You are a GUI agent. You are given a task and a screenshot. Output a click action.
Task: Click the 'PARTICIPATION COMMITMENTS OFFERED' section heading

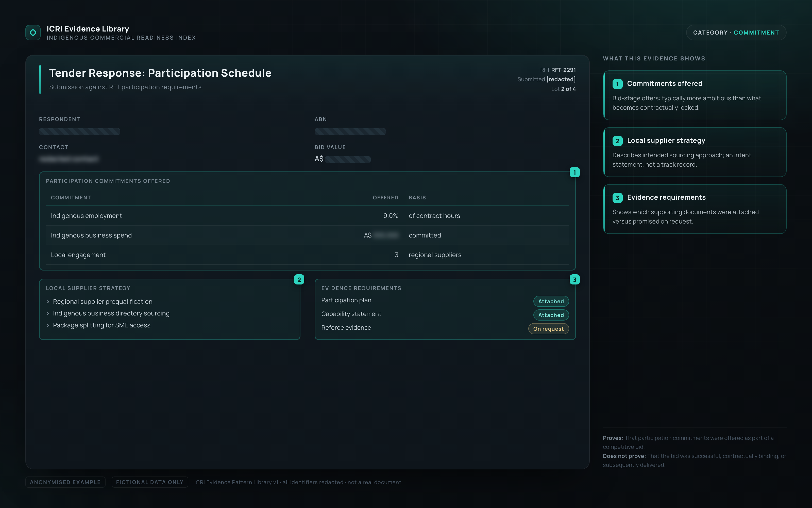(x=108, y=181)
